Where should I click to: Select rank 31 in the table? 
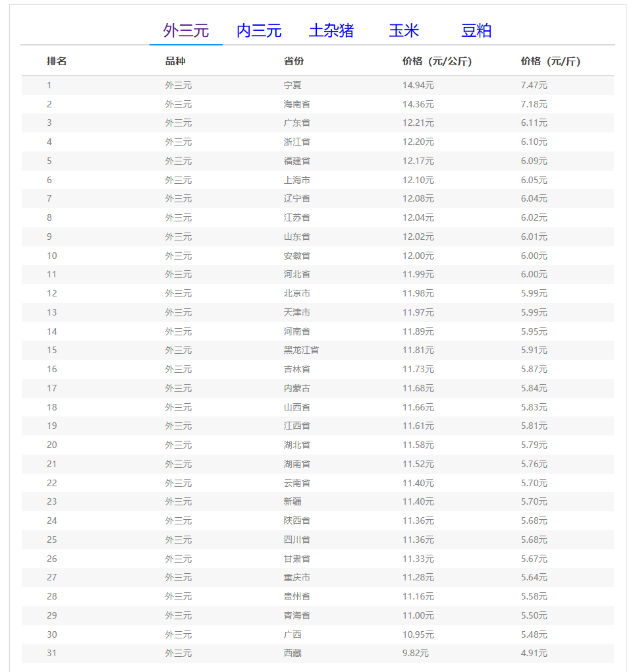click(x=52, y=653)
